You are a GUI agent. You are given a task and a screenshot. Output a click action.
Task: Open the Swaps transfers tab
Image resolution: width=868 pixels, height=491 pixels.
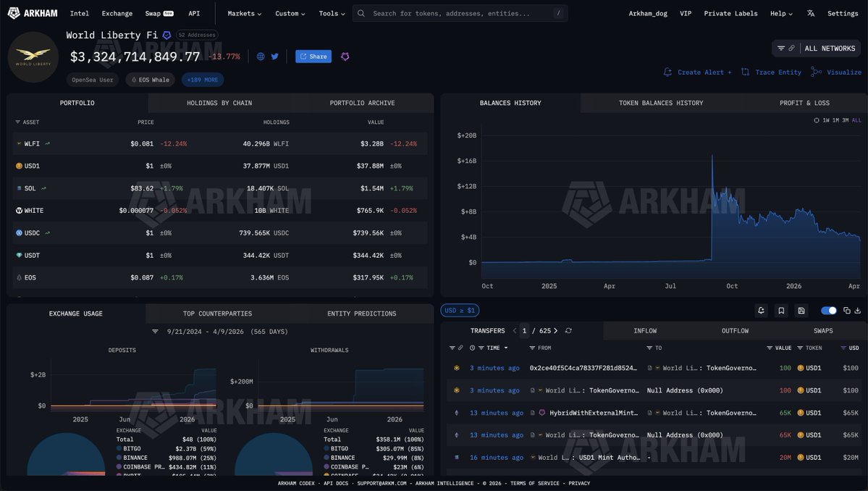click(822, 330)
